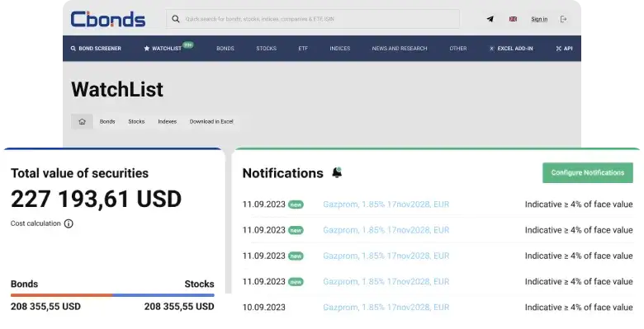Click the Configure Notifications button
This screenshot has height=329, width=644.
click(x=588, y=172)
